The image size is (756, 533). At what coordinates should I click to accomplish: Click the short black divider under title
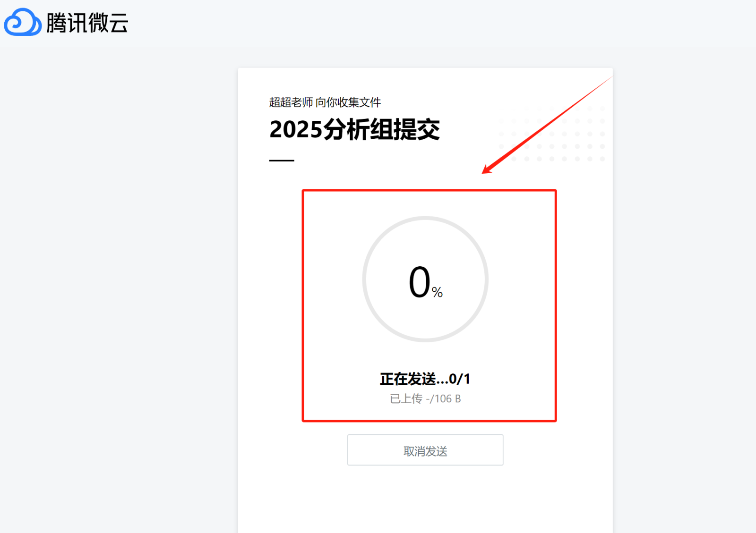(x=282, y=161)
